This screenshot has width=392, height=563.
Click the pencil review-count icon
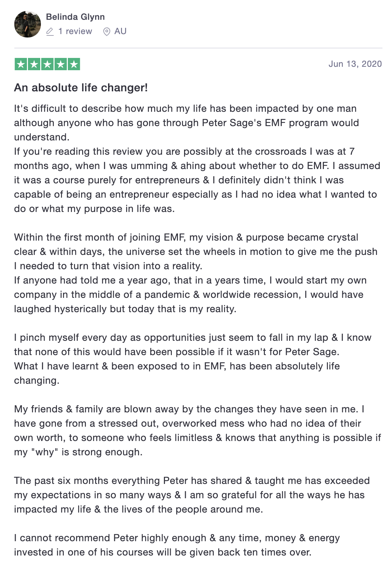click(50, 32)
